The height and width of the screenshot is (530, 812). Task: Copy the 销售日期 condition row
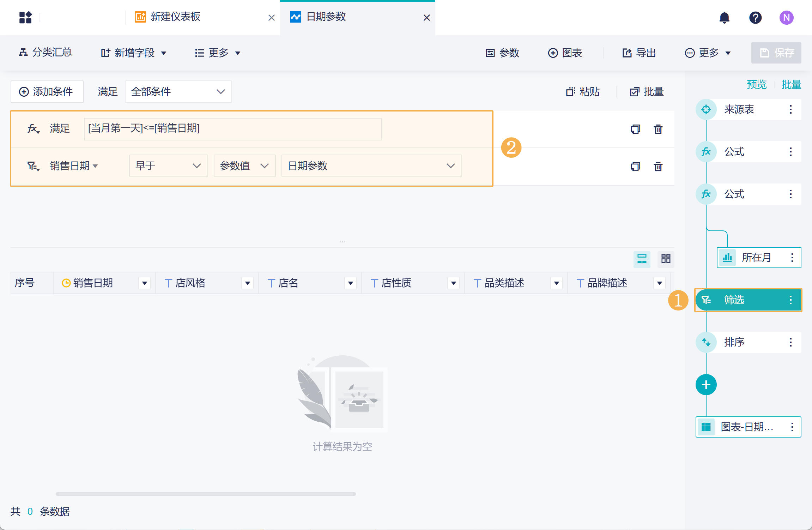point(635,166)
